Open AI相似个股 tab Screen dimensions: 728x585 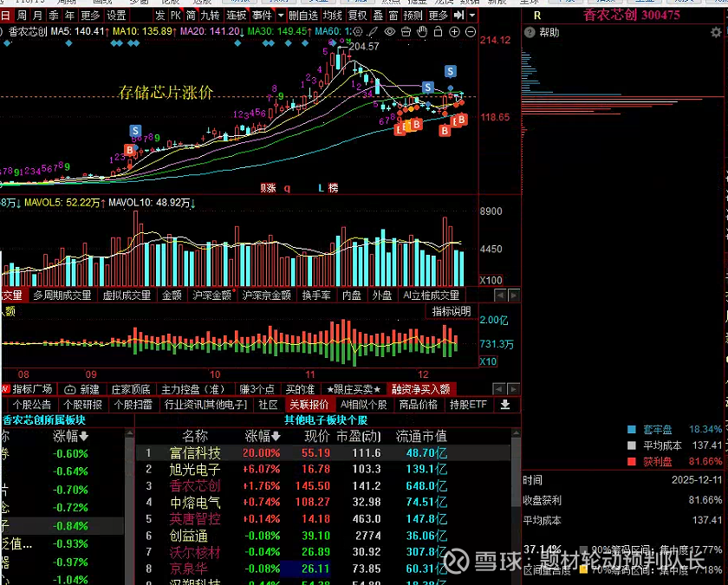(363, 405)
